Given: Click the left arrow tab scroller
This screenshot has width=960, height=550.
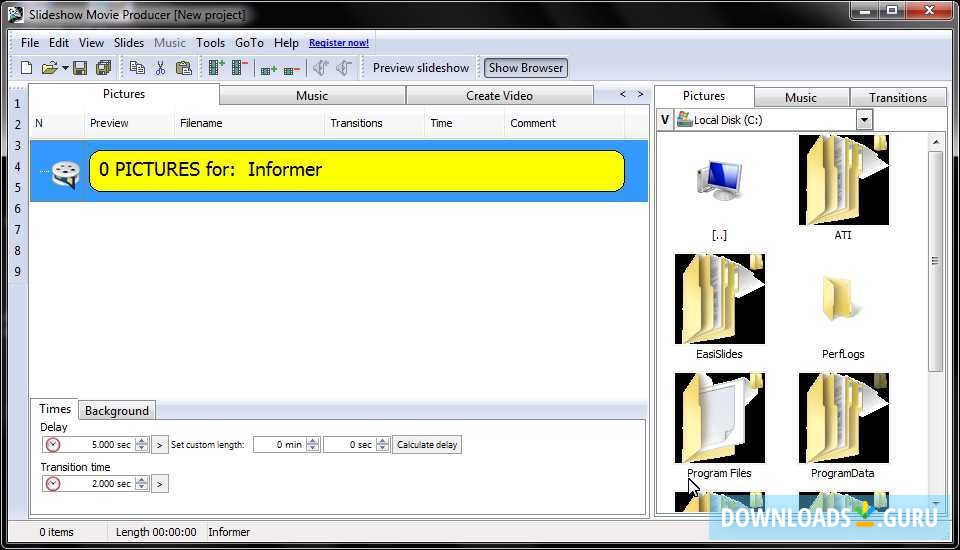Looking at the screenshot, I should point(623,94).
